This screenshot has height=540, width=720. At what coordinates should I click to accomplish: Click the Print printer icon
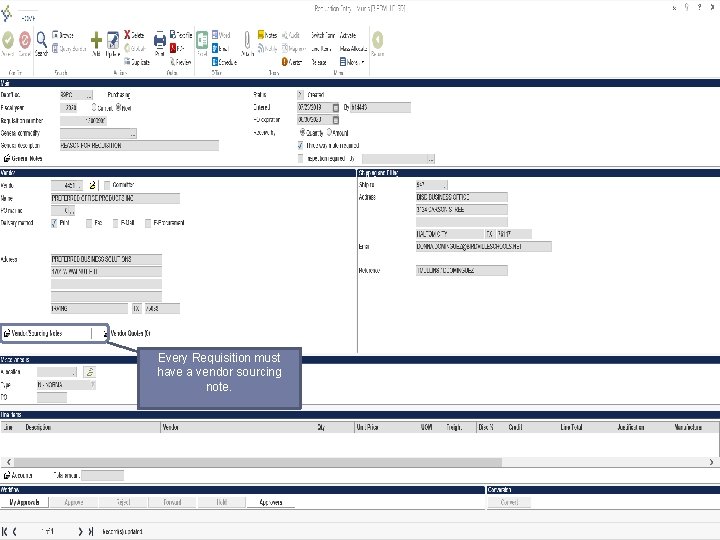(159, 40)
